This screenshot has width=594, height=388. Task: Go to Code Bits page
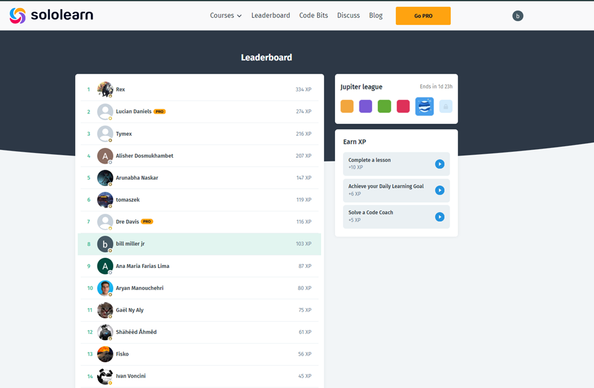[x=313, y=16]
